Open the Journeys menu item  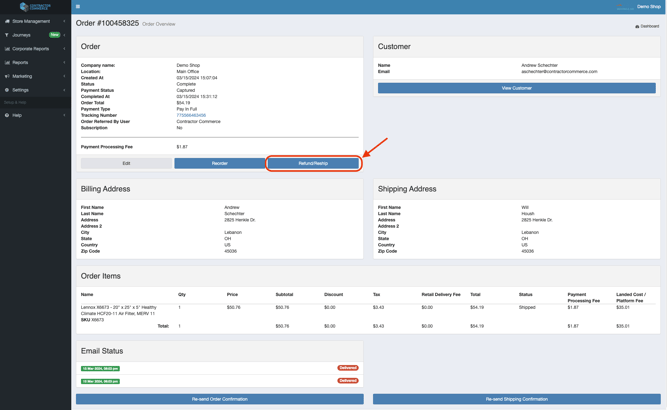pyautogui.click(x=35, y=35)
